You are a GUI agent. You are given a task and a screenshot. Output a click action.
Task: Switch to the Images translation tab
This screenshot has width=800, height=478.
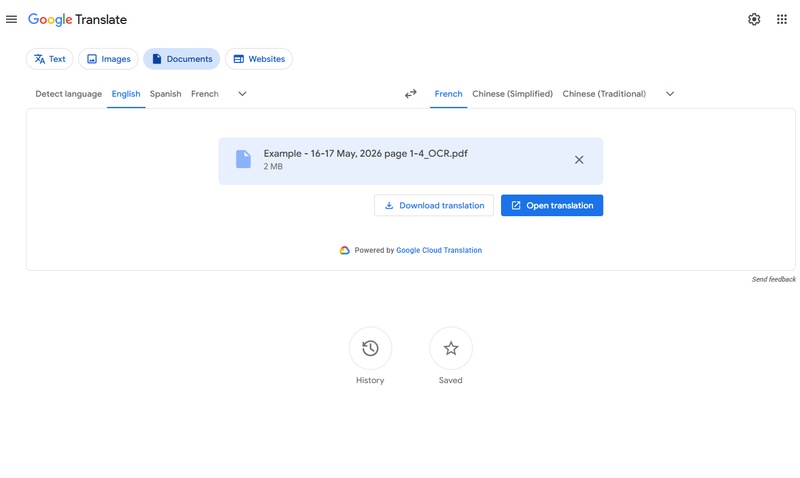[108, 59]
